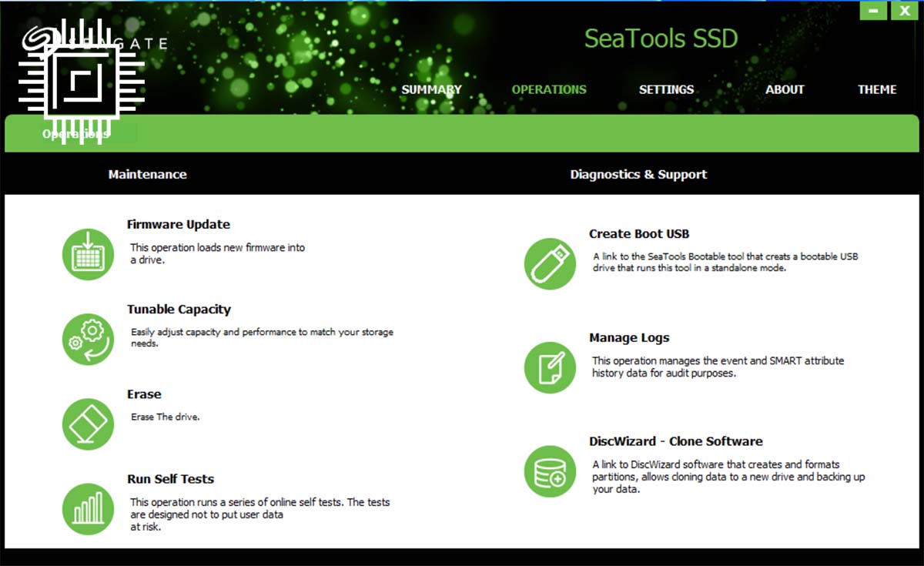Select the Create Boot USB heading
The width and height of the screenshot is (924, 566).
coord(639,234)
